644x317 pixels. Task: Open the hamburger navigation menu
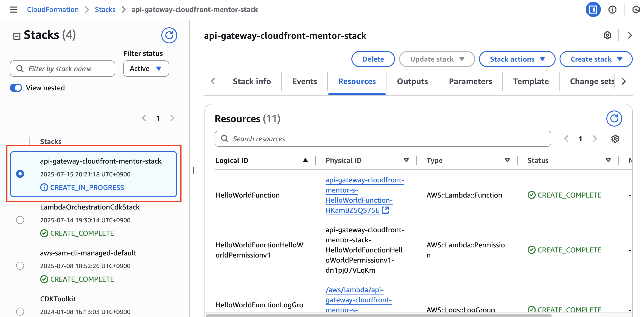pyautogui.click(x=13, y=9)
